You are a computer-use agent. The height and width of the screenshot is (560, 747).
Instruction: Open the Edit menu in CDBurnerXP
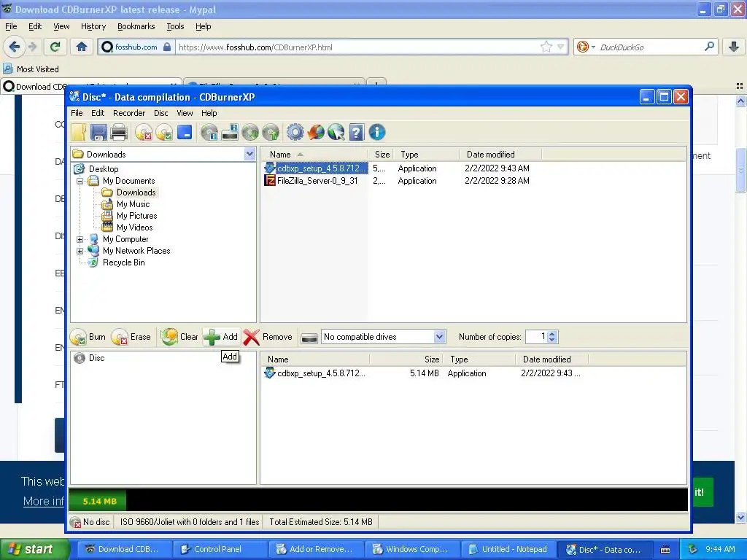[98, 113]
